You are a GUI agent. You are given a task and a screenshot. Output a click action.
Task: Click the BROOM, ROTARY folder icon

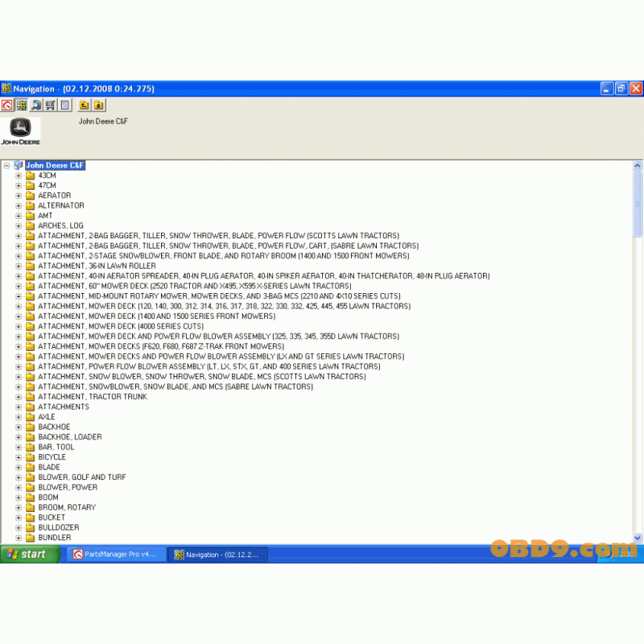(x=30, y=508)
